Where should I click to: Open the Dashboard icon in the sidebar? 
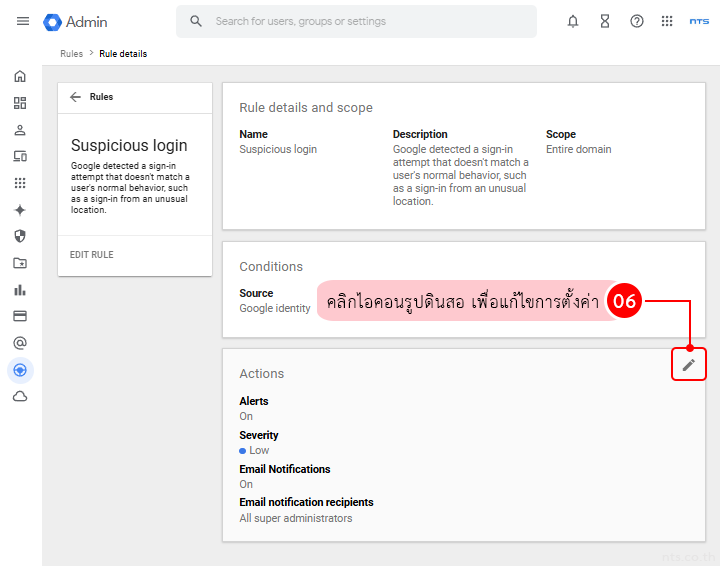[x=20, y=103]
